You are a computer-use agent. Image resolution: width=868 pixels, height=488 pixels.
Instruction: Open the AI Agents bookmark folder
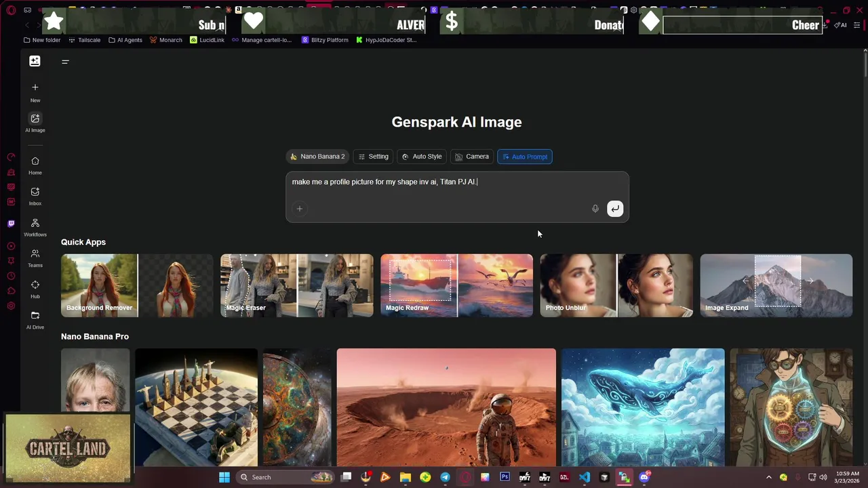coord(125,40)
